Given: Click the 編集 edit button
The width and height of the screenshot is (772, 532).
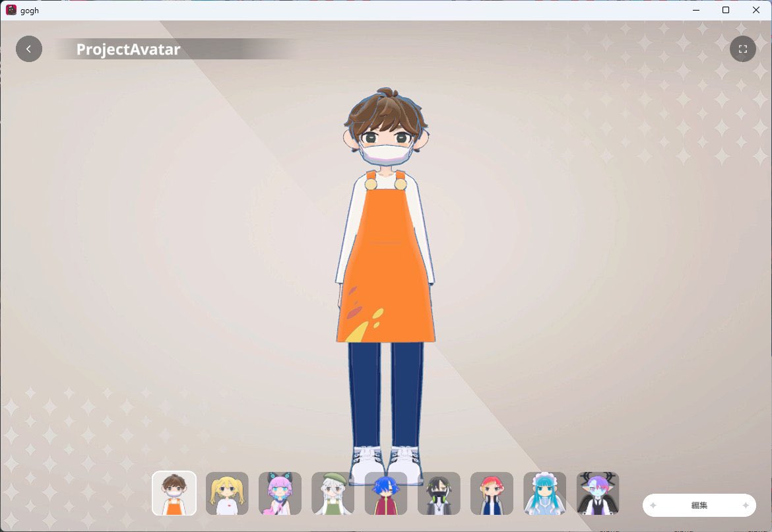Looking at the screenshot, I should tap(699, 506).
